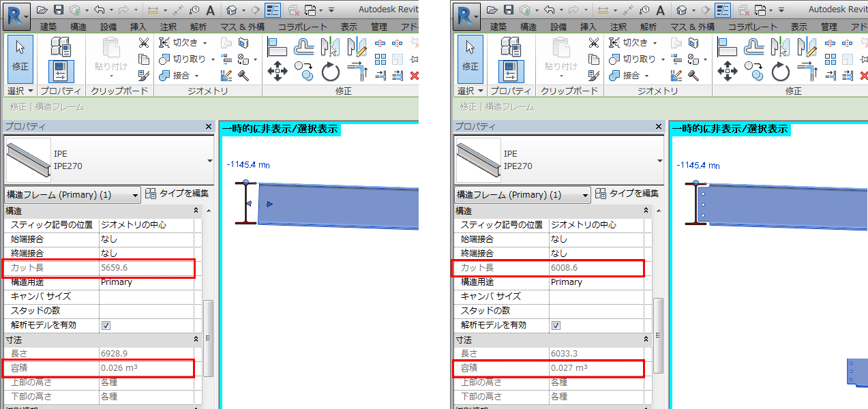
Task: Click Switch Windows icon in right window toolbar
Action: coord(761,10)
